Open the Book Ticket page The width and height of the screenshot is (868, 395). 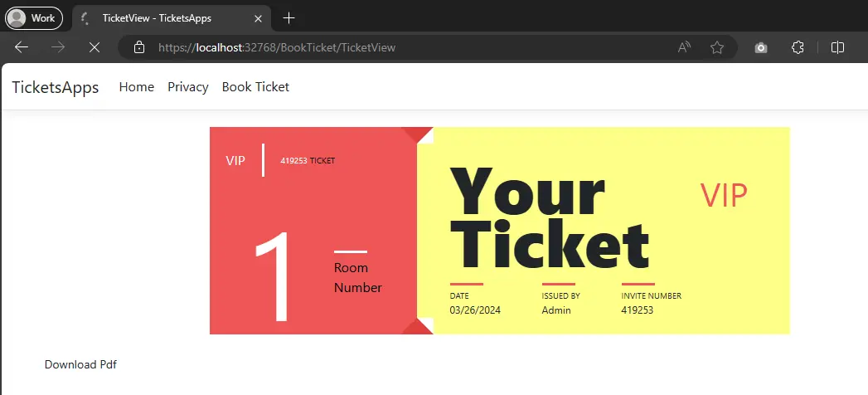(255, 87)
